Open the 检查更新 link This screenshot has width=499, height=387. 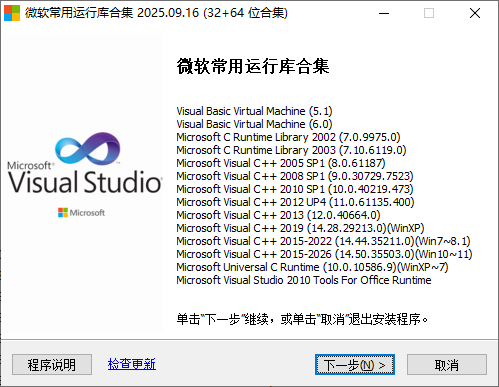[x=132, y=364]
